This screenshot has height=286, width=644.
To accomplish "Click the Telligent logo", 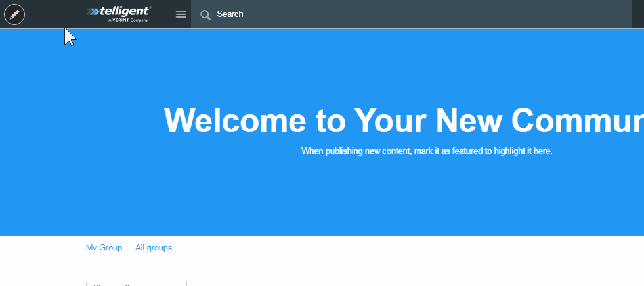I will [x=119, y=14].
